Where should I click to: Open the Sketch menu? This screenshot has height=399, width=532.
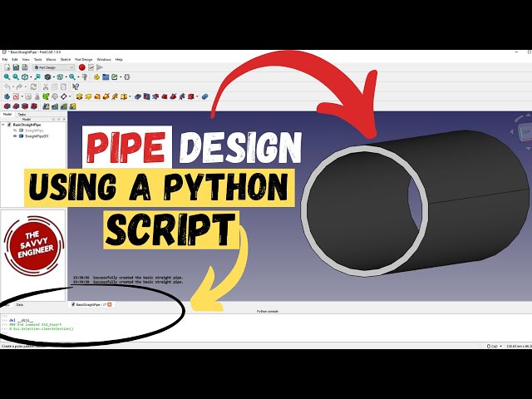click(66, 60)
